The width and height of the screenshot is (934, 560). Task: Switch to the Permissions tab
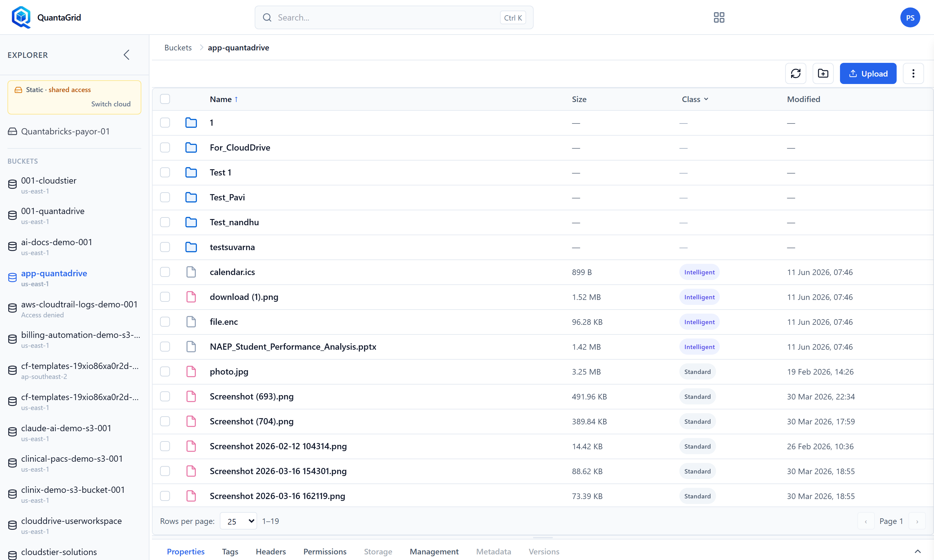pyautogui.click(x=325, y=552)
